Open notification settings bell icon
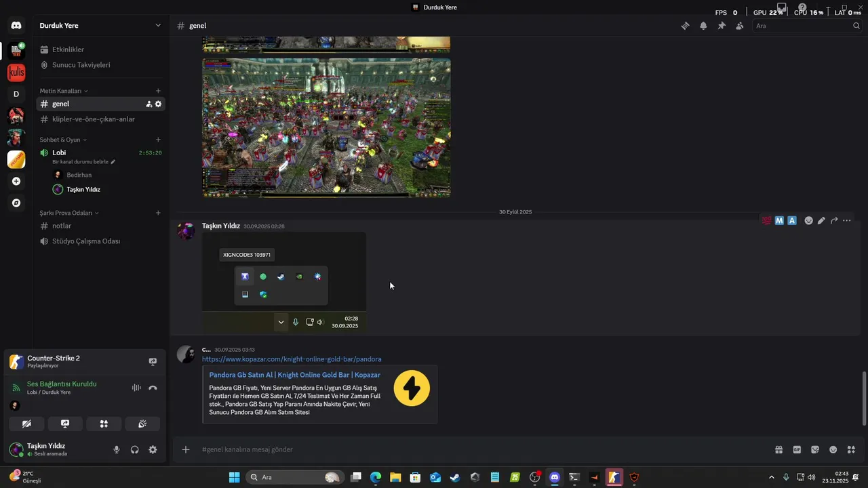The height and width of the screenshot is (488, 868). (703, 26)
